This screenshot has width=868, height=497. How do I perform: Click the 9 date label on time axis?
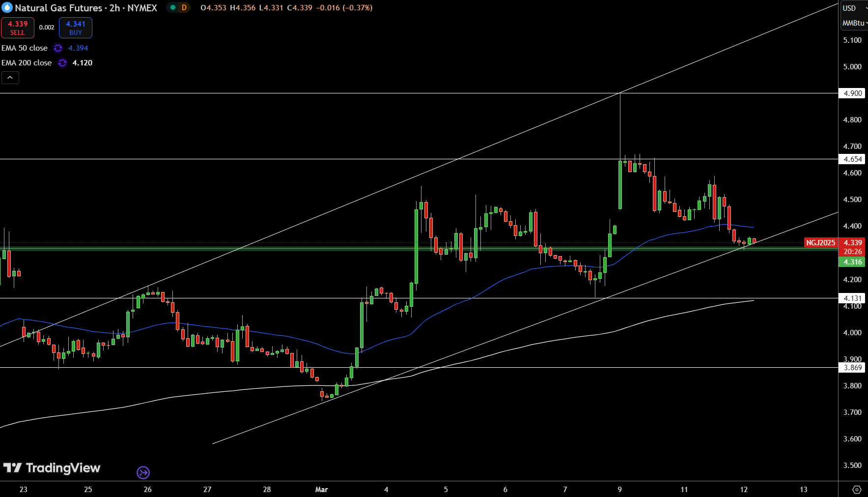click(620, 490)
